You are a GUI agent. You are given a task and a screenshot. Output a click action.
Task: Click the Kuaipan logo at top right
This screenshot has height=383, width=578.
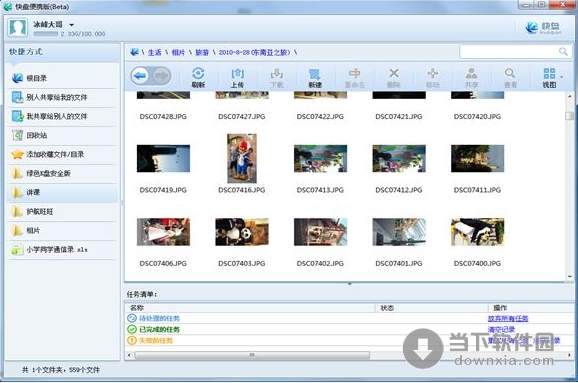(543, 28)
